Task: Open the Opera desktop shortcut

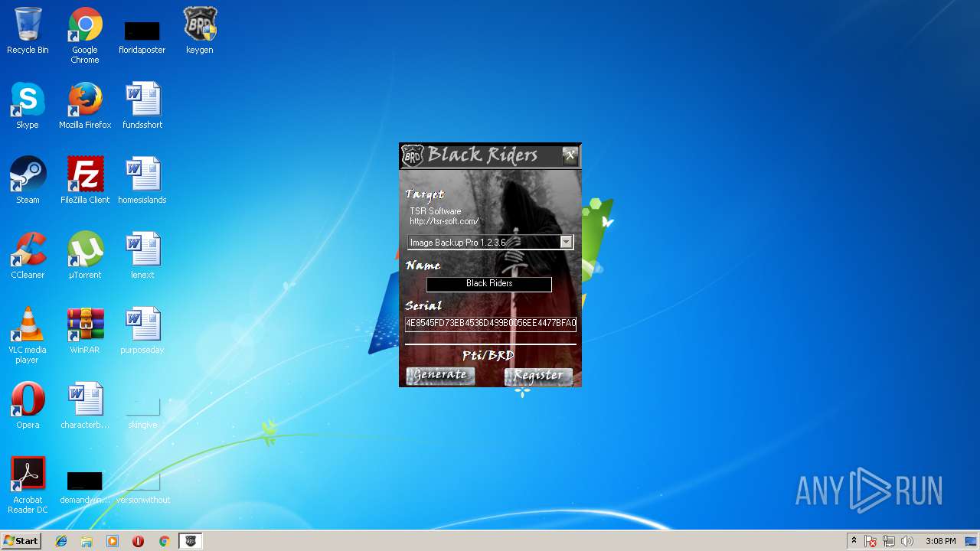Action: 28,406
